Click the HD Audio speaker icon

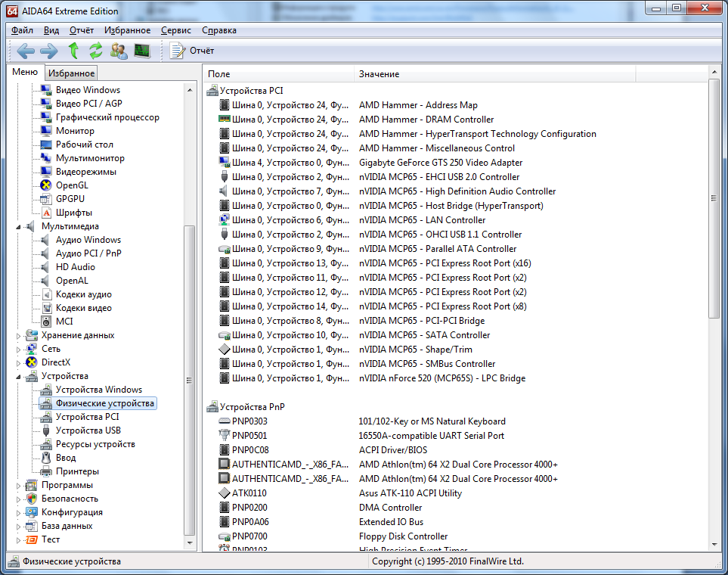45,267
